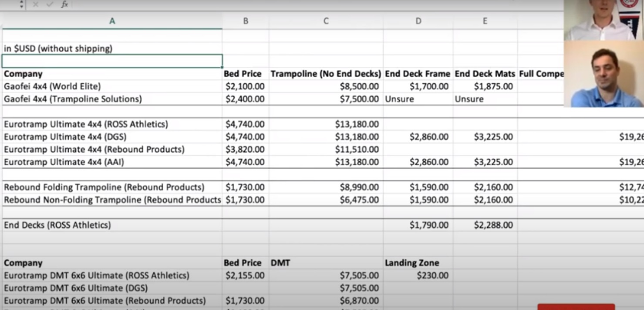Select the $2,155.00 bed price cell
644x310 pixels.
point(246,276)
